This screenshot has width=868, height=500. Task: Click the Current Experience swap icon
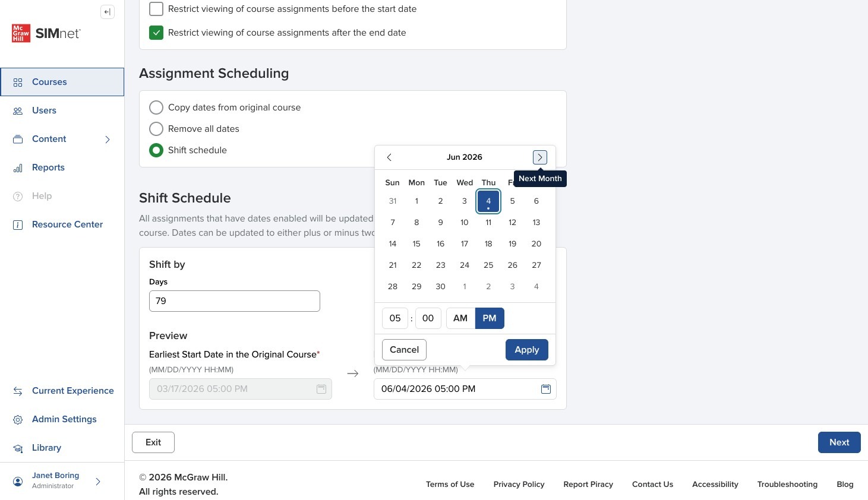pos(18,391)
